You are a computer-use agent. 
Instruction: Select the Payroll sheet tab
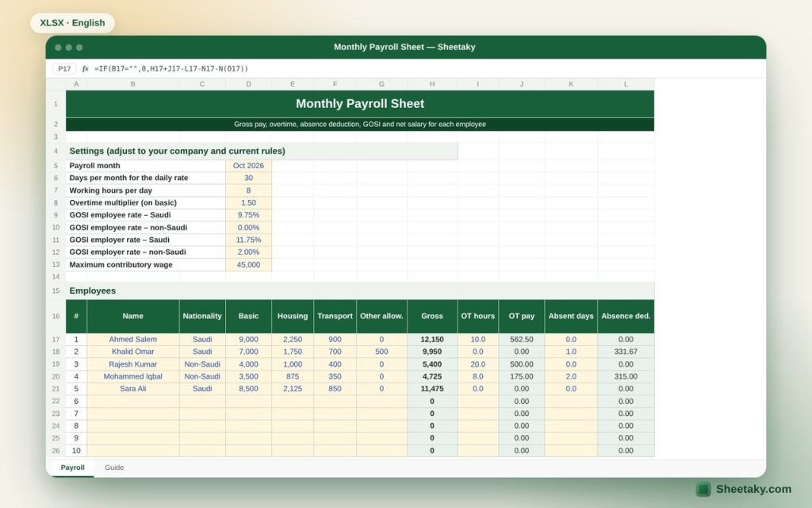pos(72,468)
